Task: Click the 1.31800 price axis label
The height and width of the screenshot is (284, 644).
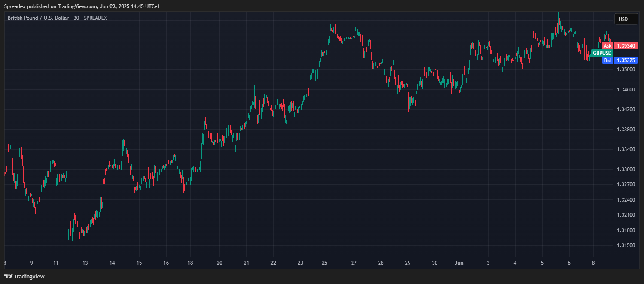Action: [x=626, y=230]
